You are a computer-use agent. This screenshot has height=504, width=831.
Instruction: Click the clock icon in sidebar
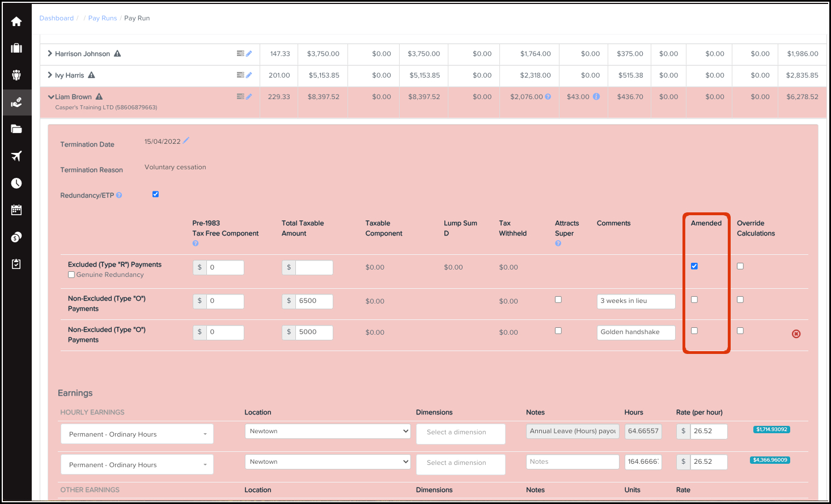point(16,183)
